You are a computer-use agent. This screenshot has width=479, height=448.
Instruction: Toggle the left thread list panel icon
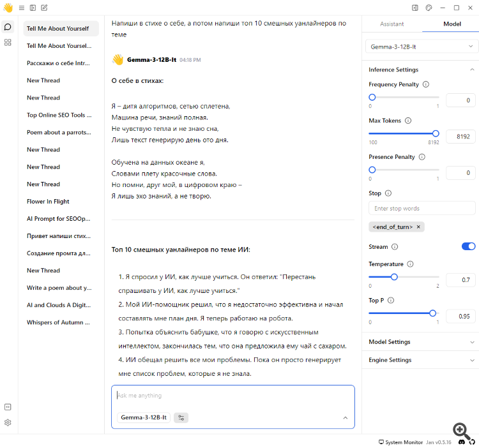pos(33,8)
